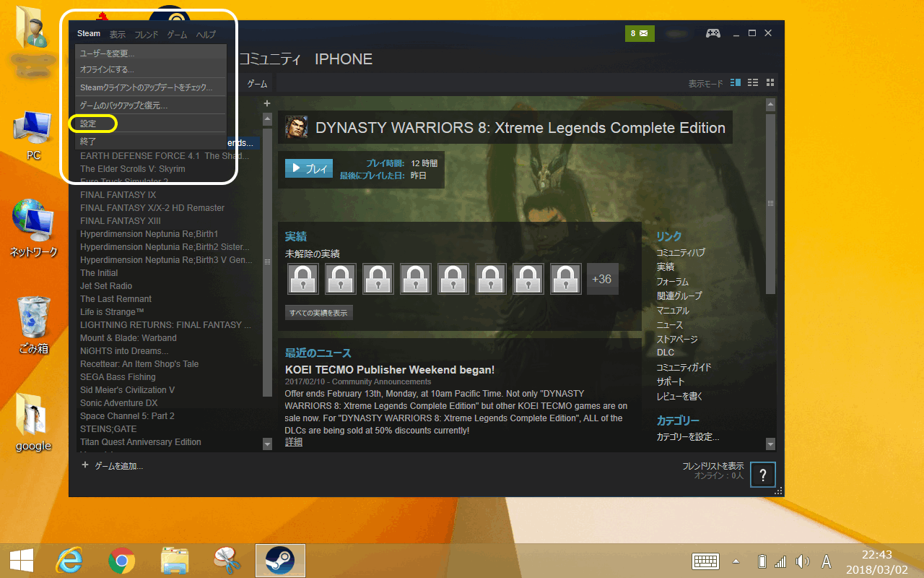Switch to list view mode icon

tap(753, 83)
